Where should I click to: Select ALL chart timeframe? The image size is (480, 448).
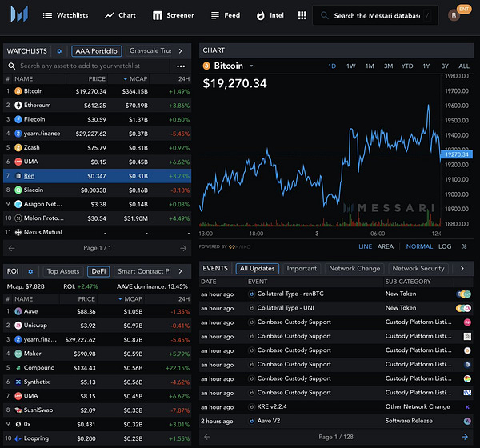pyautogui.click(x=464, y=66)
